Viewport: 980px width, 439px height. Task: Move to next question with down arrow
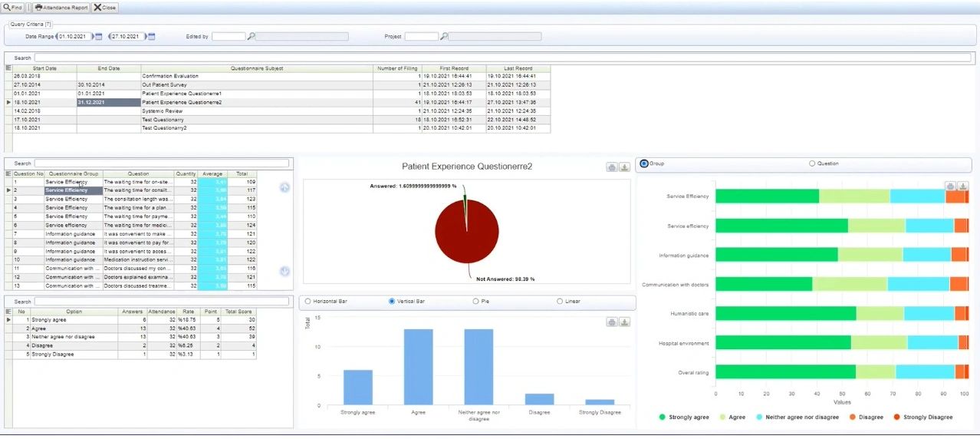click(284, 271)
